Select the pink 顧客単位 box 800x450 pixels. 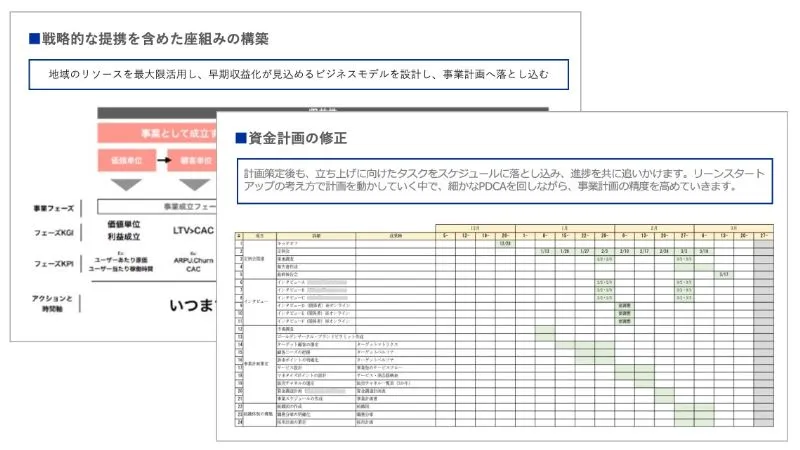click(192, 160)
